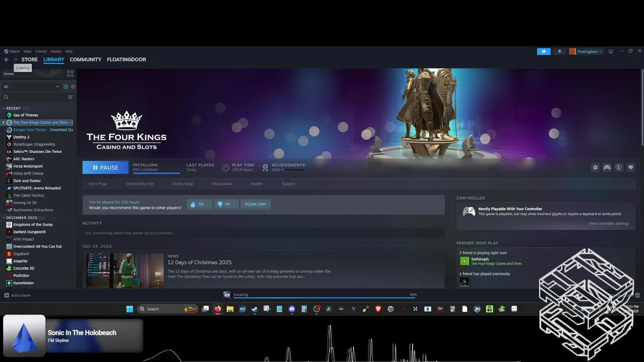Click the library search field
Image resolution: width=644 pixels, height=362 pixels.
click(34, 98)
